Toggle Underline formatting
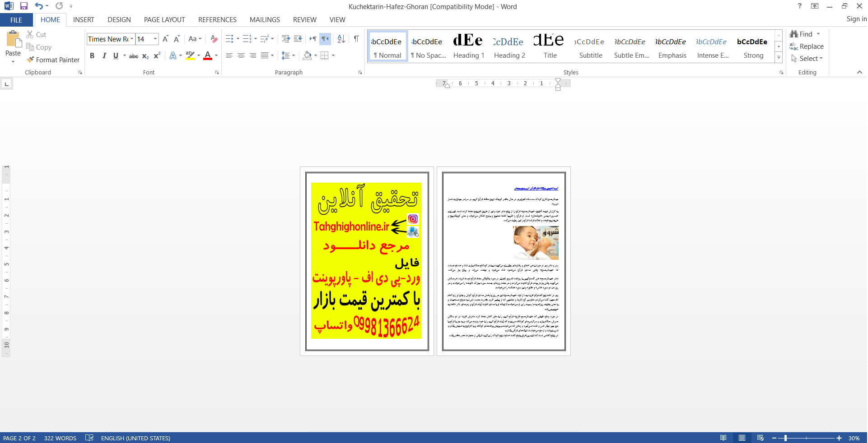Viewport: 868px width, 443px height. 116,55
